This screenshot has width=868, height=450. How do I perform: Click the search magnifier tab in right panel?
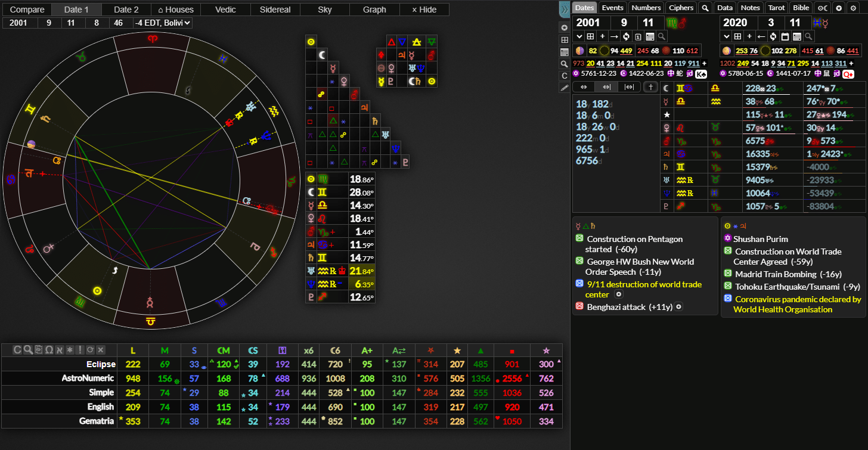705,8
